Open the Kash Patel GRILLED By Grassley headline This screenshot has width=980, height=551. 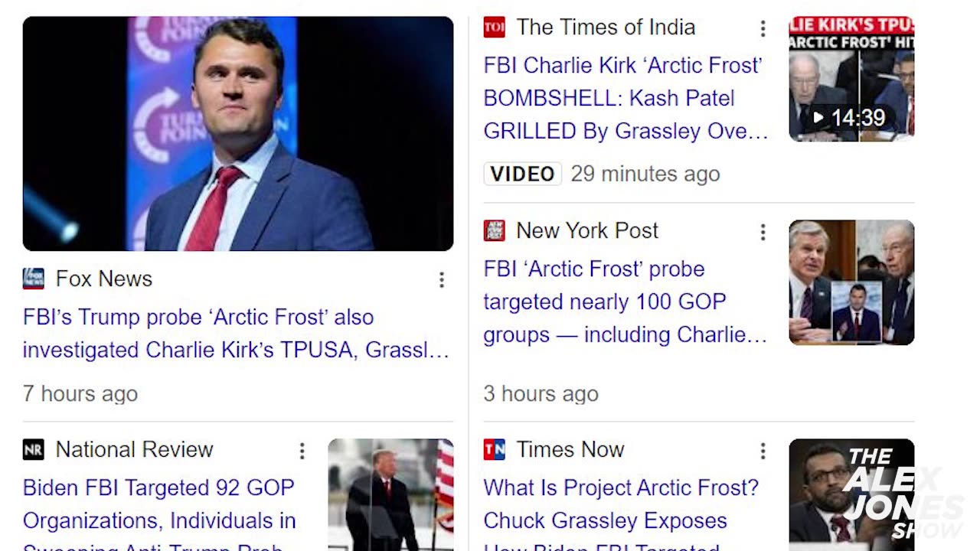(x=625, y=98)
